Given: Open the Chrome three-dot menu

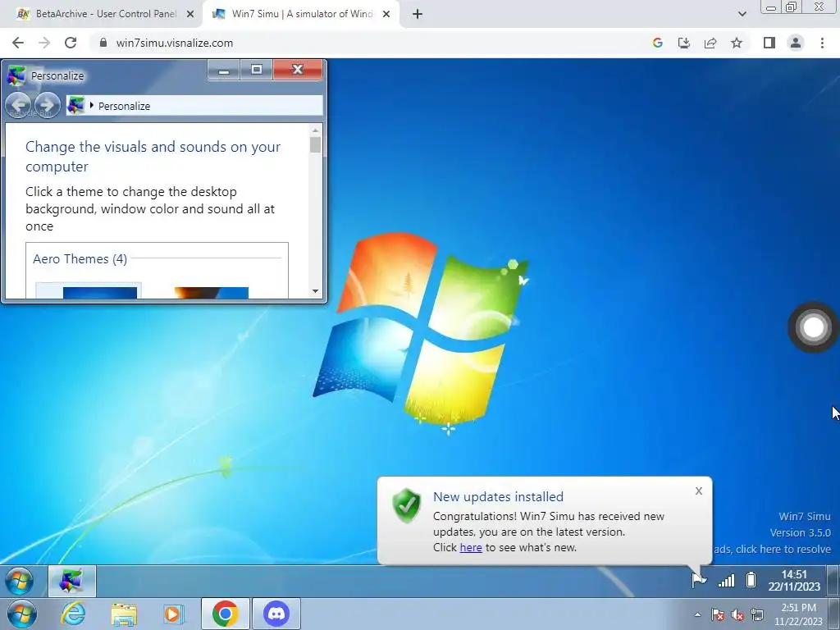Looking at the screenshot, I should [822, 43].
